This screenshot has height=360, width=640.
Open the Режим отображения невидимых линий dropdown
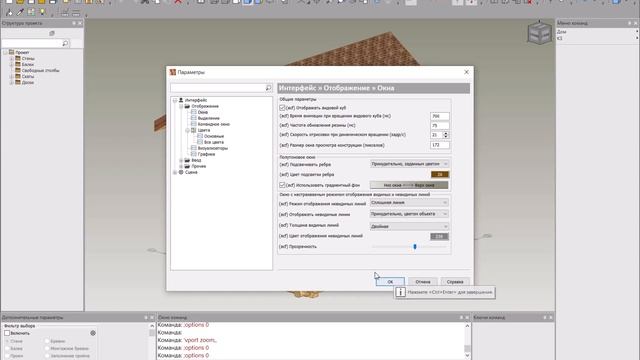click(409, 202)
